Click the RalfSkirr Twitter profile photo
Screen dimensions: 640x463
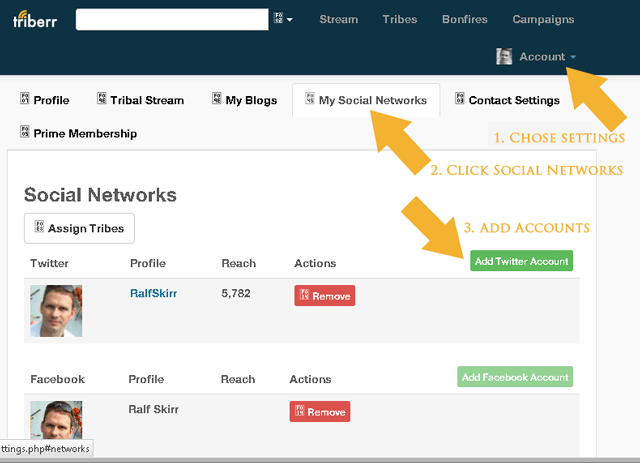click(56, 311)
